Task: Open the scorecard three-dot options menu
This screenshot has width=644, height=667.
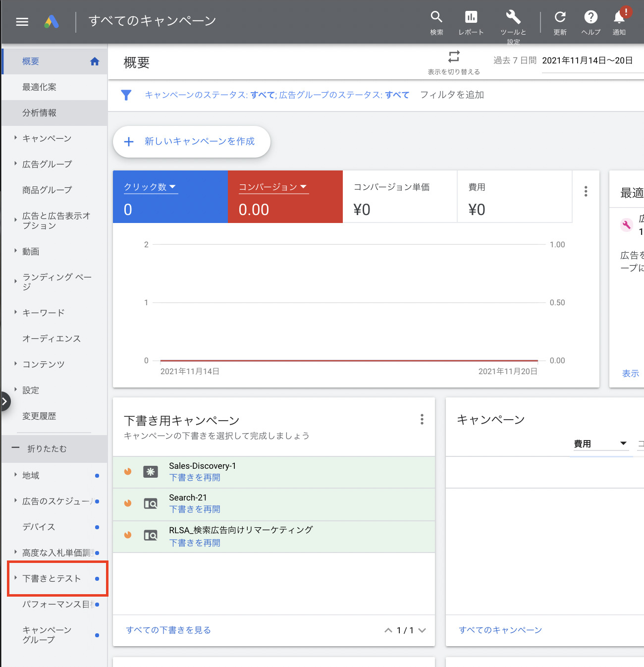Action: tap(586, 191)
